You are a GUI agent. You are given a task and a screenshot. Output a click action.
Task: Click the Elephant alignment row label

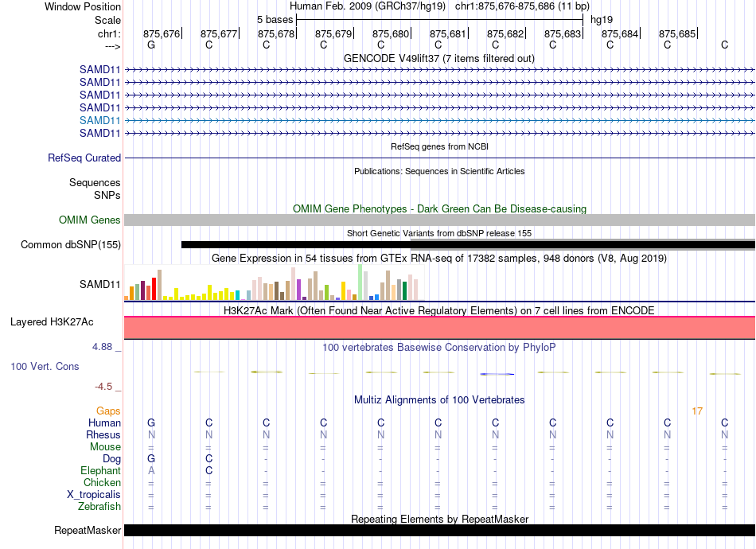click(x=100, y=470)
